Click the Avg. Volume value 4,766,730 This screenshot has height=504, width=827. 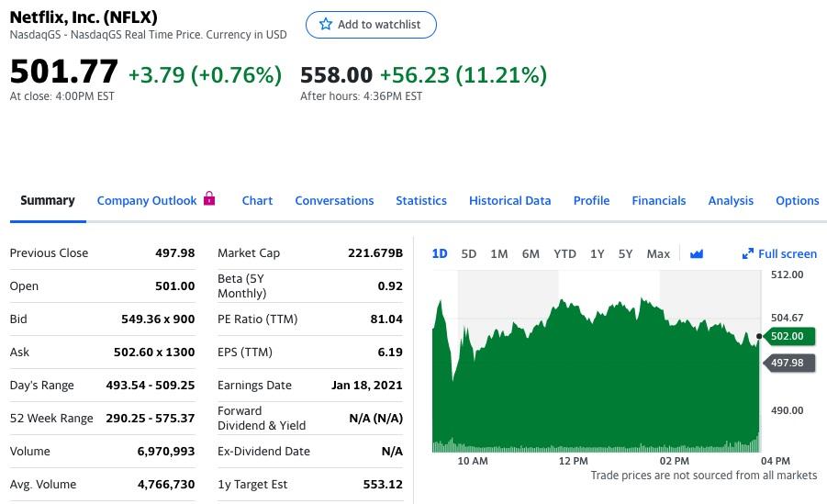tap(166, 485)
